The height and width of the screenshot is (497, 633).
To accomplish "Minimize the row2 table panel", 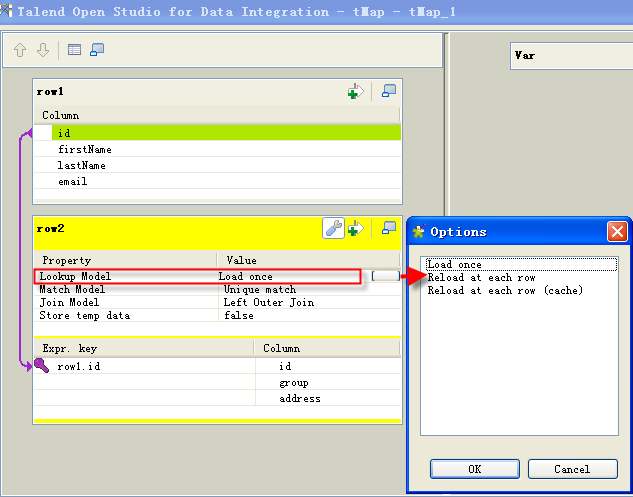I will tap(389, 229).
